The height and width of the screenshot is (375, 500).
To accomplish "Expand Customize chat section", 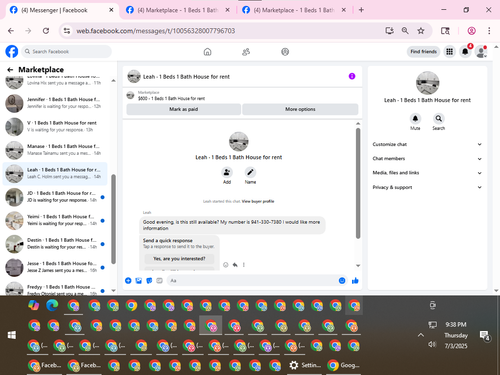I will point(427,144).
